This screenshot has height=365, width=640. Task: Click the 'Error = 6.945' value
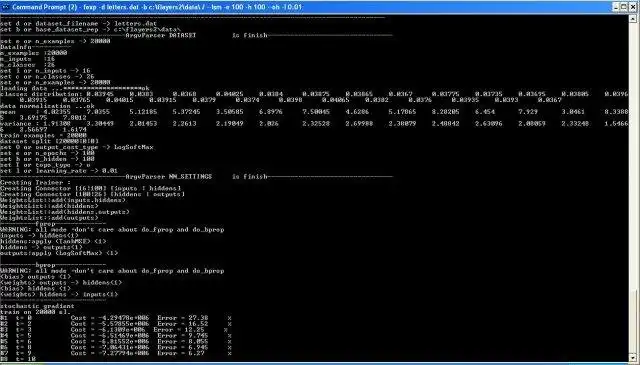[183, 347]
